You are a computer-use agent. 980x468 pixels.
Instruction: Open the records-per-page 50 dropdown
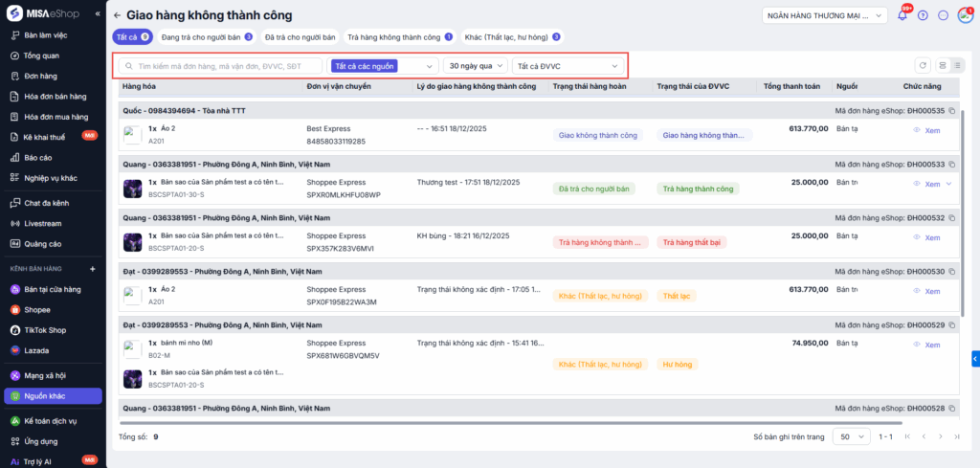[850, 436]
